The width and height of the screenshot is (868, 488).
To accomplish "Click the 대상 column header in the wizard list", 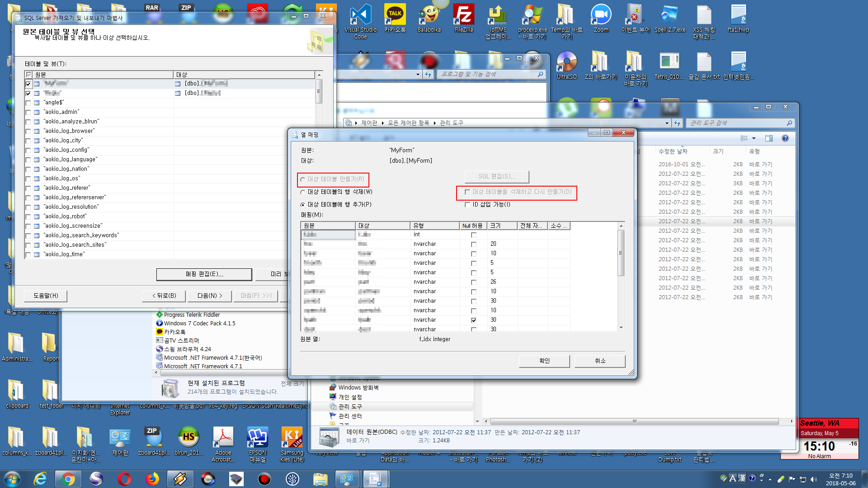I will point(244,75).
